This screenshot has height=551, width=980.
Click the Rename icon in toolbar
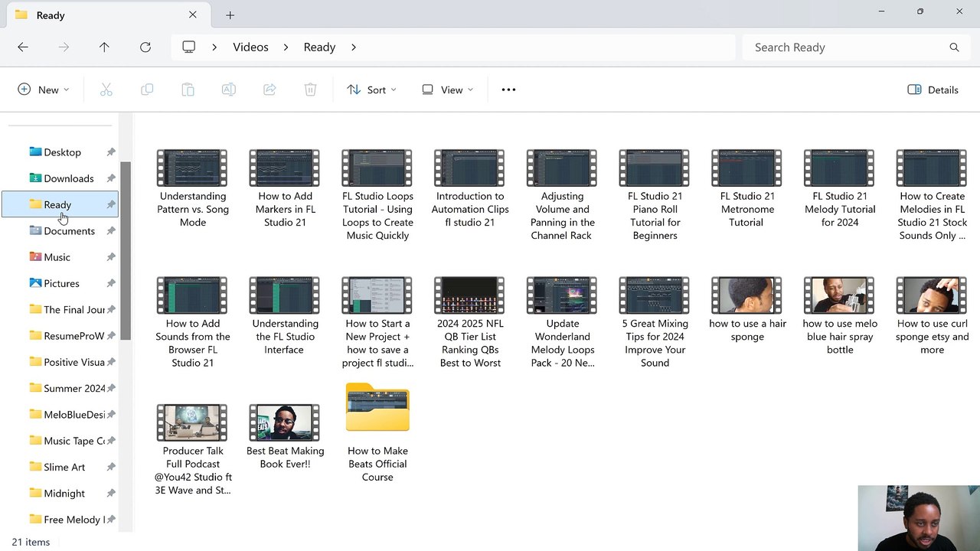pyautogui.click(x=228, y=90)
